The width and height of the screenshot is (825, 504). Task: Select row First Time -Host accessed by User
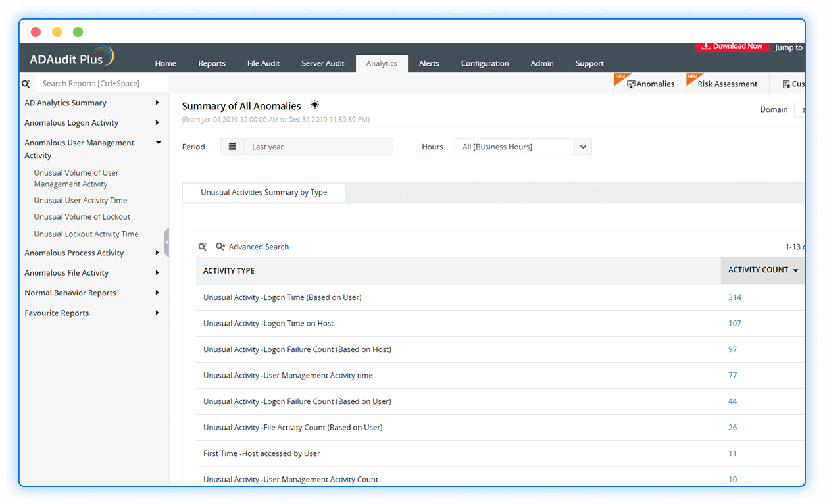[x=500, y=453]
